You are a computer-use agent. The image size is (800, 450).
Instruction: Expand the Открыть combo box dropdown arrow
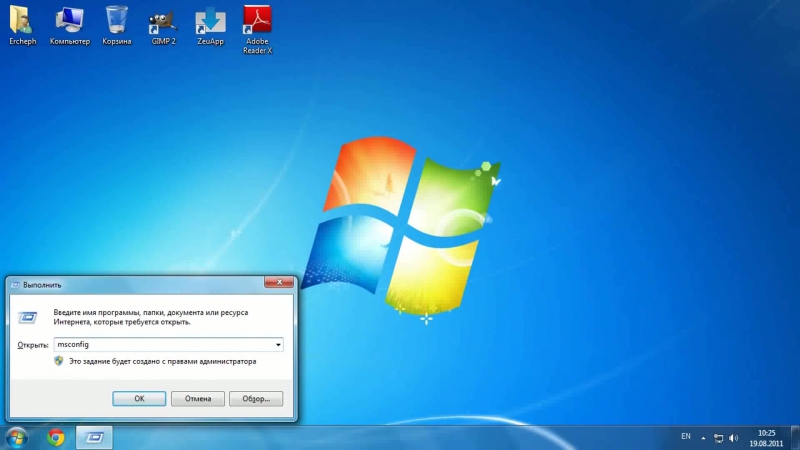pyautogui.click(x=278, y=345)
